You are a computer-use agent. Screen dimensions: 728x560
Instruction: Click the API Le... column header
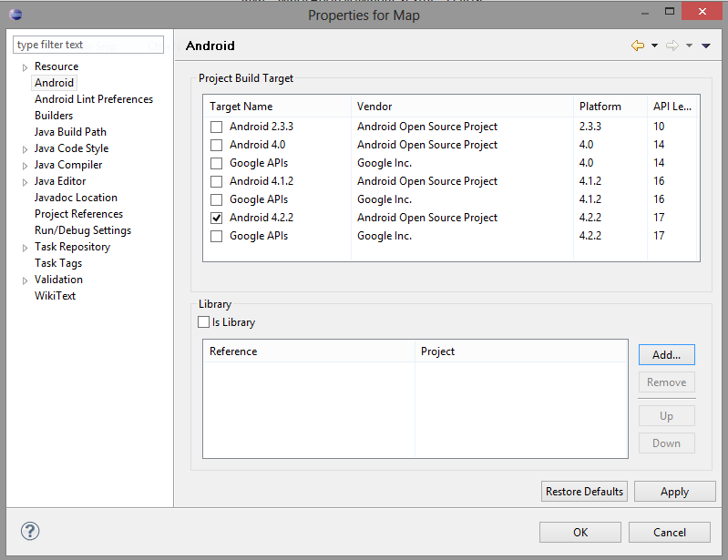tap(672, 107)
